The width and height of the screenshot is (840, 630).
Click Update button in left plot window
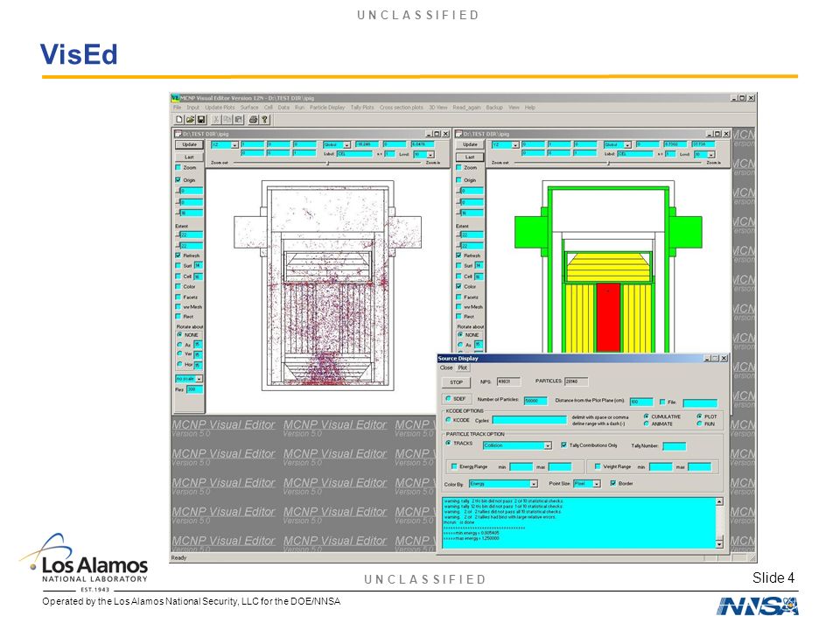pos(189,144)
